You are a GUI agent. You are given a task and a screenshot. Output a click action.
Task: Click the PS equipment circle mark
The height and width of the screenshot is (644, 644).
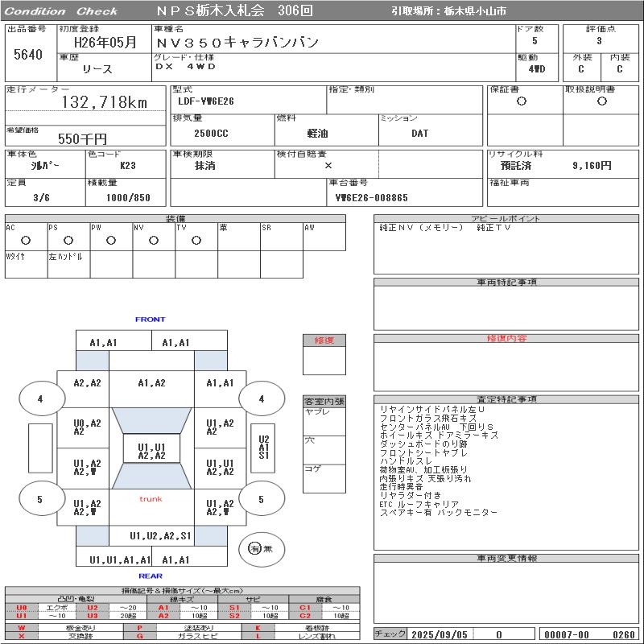(x=68, y=240)
